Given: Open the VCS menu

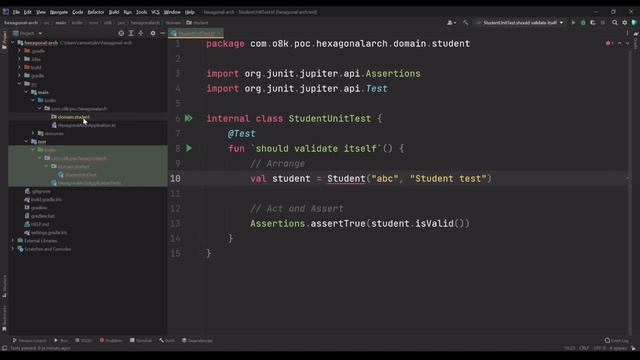Looking at the screenshot, I should pos(155,12).
